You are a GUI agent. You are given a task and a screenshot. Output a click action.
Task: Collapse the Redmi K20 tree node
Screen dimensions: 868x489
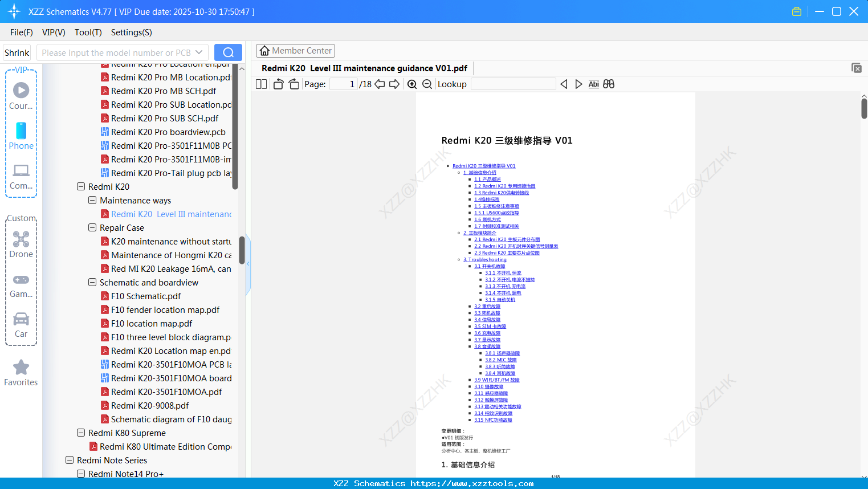[x=81, y=186]
